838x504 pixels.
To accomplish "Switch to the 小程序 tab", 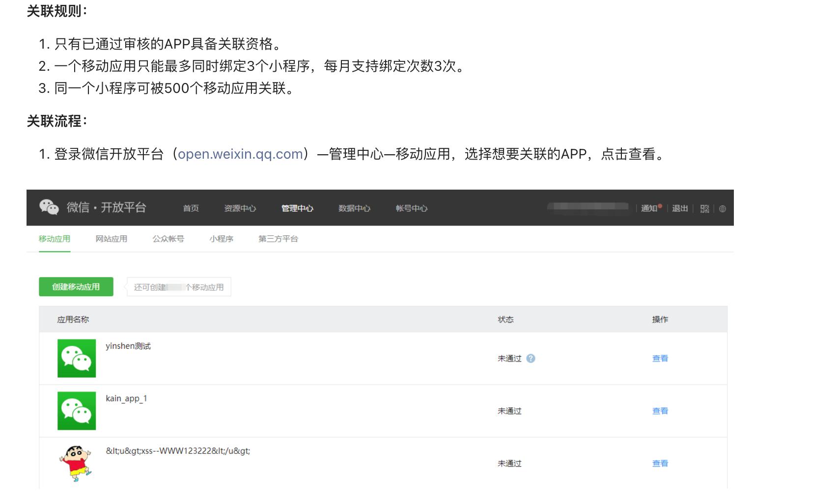I will [x=221, y=239].
